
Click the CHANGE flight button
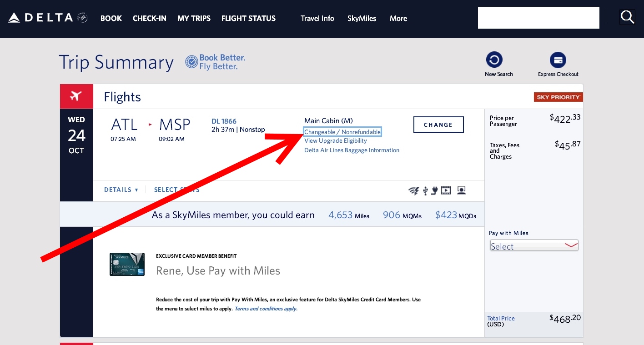point(438,124)
